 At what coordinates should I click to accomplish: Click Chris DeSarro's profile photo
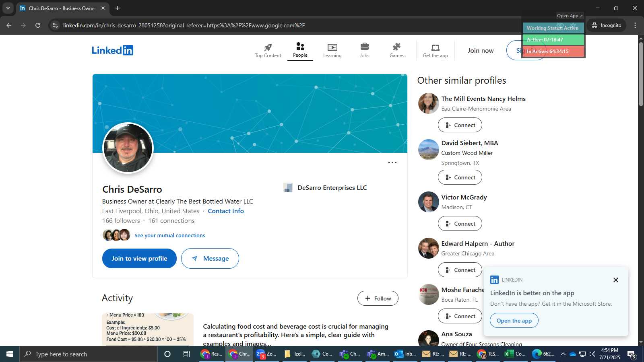[x=128, y=148]
